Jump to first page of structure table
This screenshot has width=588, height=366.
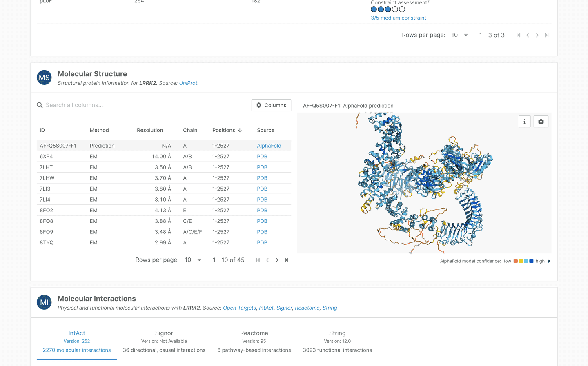pyautogui.click(x=258, y=260)
